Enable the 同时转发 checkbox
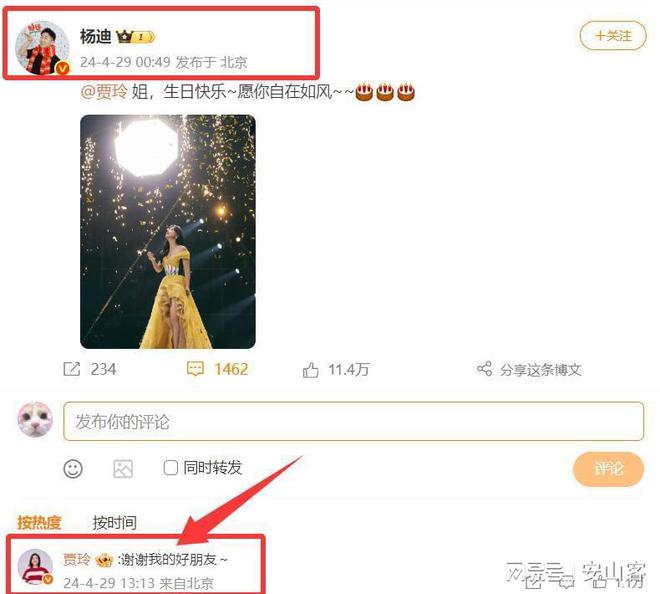The height and width of the screenshot is (594, 660). click(x=170, y=468)
